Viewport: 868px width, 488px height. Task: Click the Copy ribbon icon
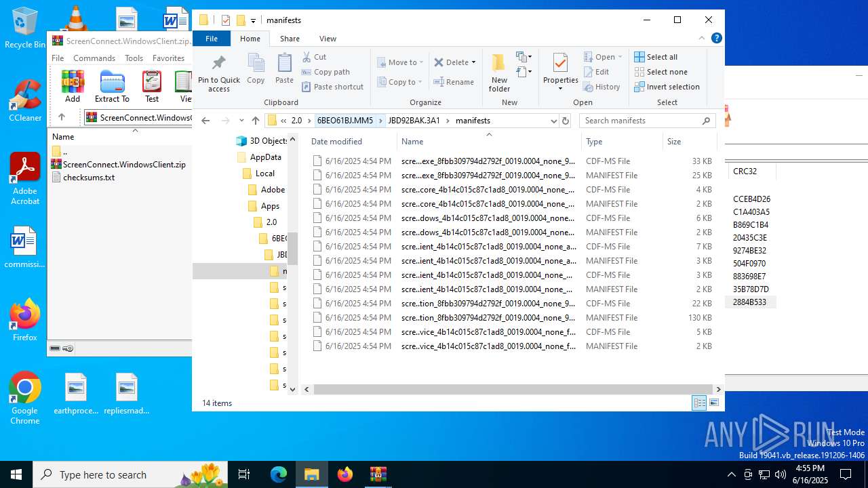(256, 68)
